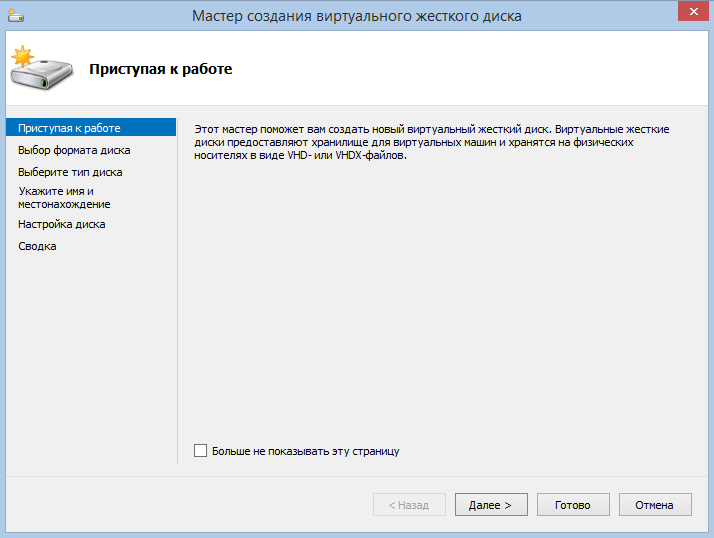
Task: Open the 'Сводка' summary step
Action: click(37, 246)
